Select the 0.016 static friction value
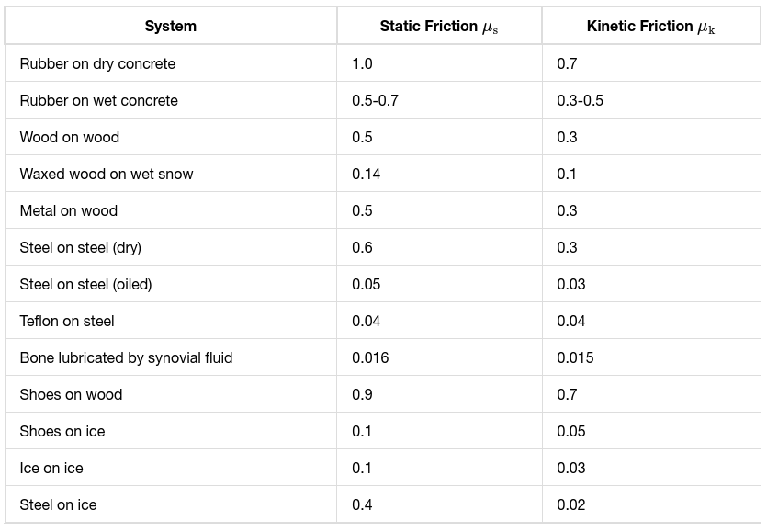Screen dimensions: 767x532 pyautogui.click(x=370, y=357)
